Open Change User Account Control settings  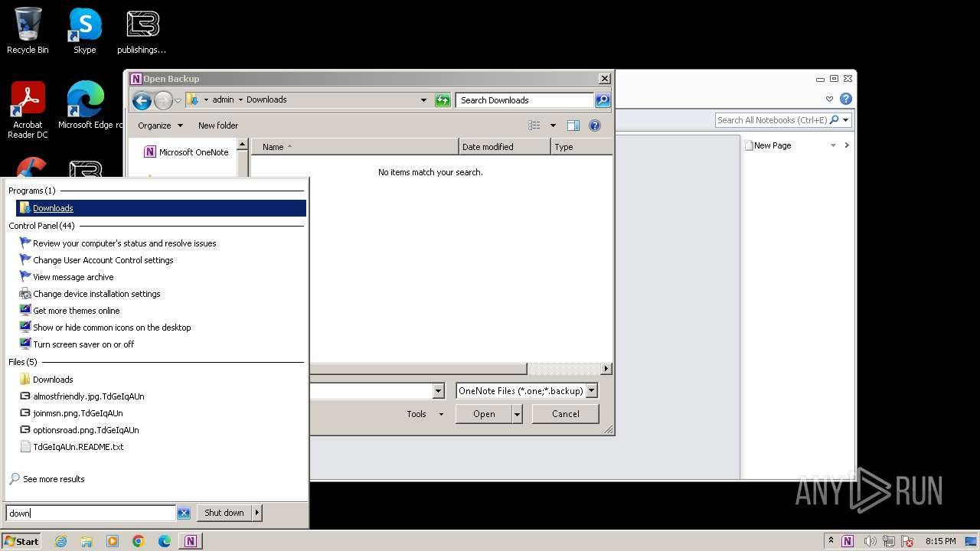tap(103, 260)
